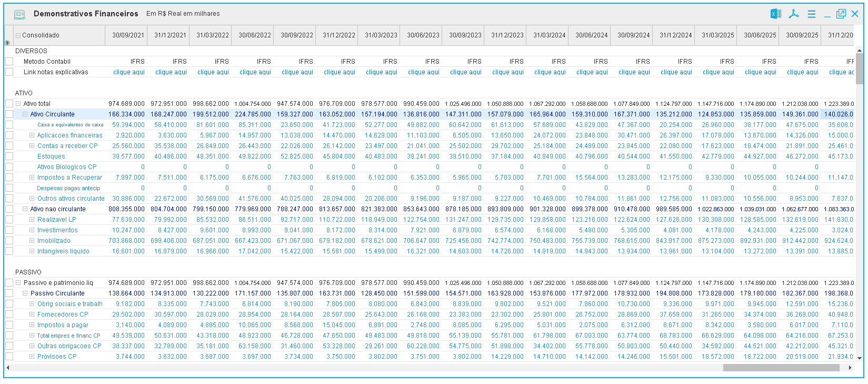The height and width of the screenshot is (384, 868).
Task: Expand the Realizavel LP row
Action: [x=32, y=220]
